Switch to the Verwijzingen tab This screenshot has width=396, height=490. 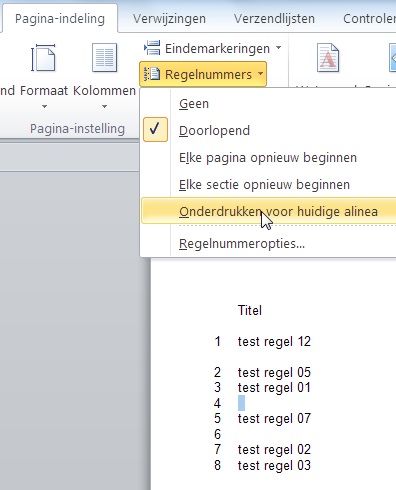[169, 19]
